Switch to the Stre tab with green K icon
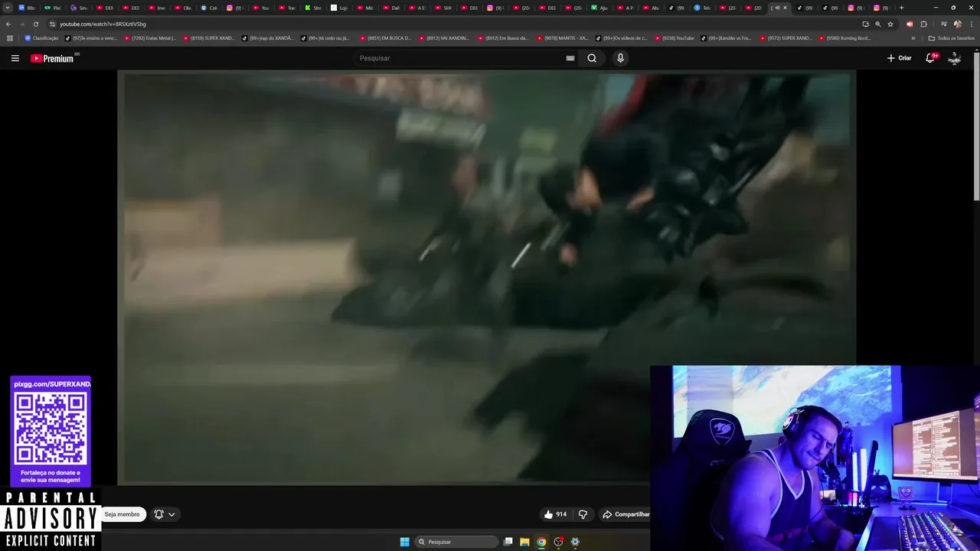 point(313,8)
